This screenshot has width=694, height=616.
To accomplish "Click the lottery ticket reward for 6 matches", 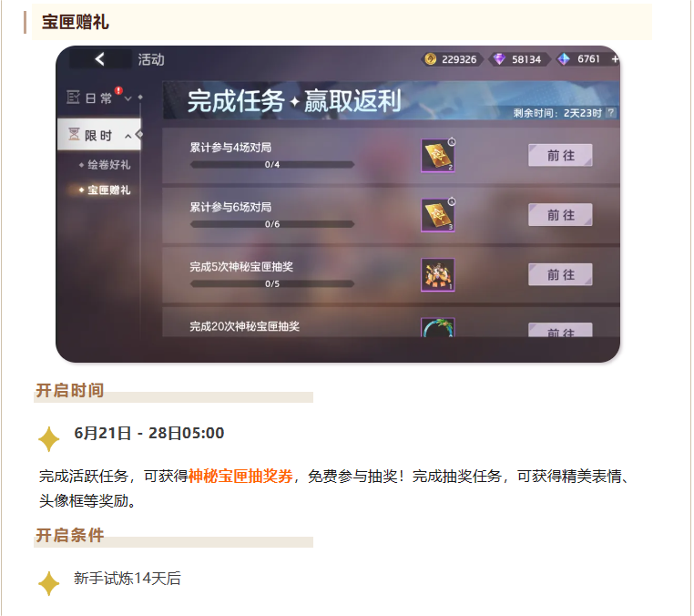I will pos(438,215).
